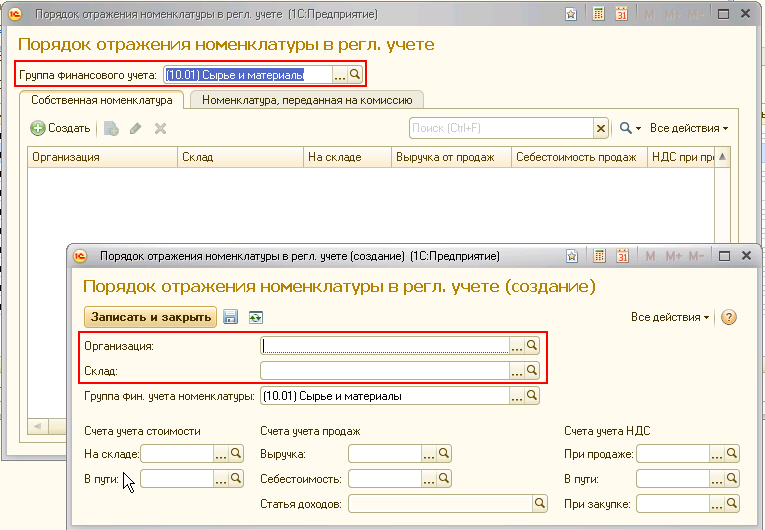The width and height of the screenshot is (765, 530).
Task: Click the При продаже VAT account field
Action: (673, 454)
